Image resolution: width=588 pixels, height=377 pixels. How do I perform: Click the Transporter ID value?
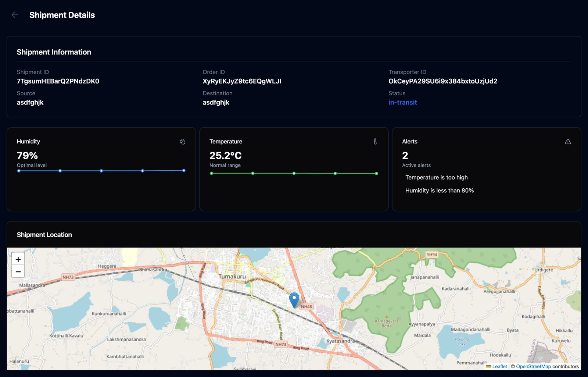(443, 81)
